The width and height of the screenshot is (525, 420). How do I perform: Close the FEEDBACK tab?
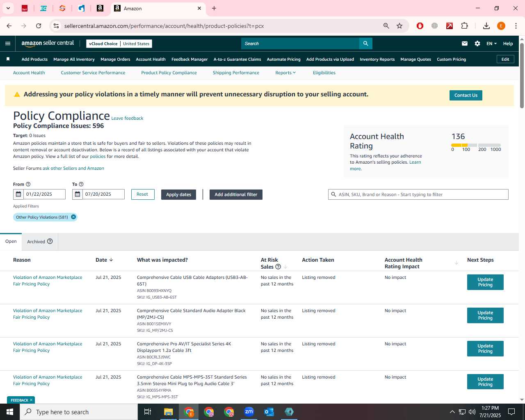pyautogui.click(x=31, y=400)
